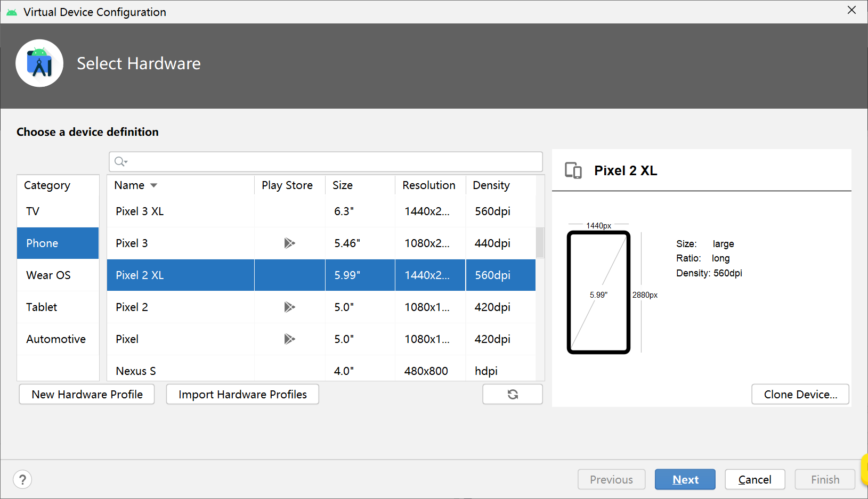Click the Next button
The height and width of the screenshot is (499, 868).
click(685, 479)
